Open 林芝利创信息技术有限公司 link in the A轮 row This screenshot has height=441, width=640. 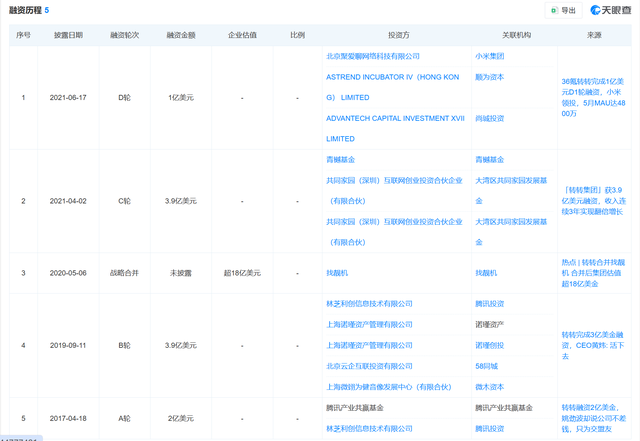coord(369,429)
